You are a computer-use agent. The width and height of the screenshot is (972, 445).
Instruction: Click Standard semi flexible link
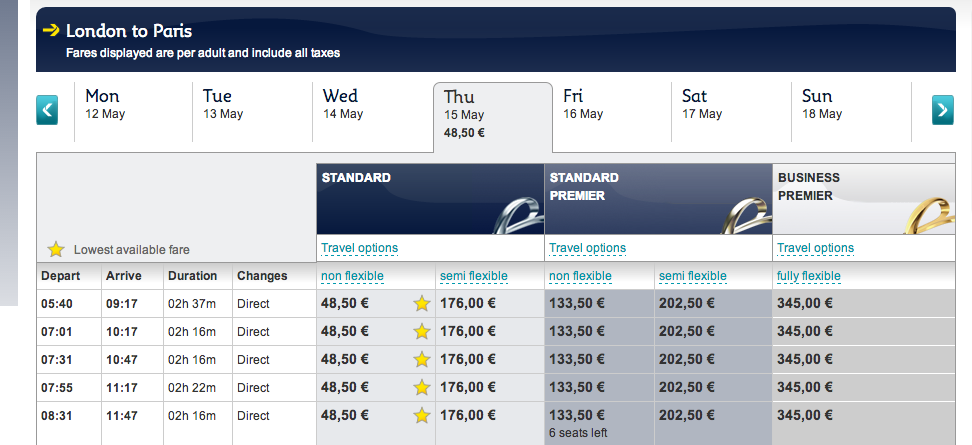[x=474, y=276]
